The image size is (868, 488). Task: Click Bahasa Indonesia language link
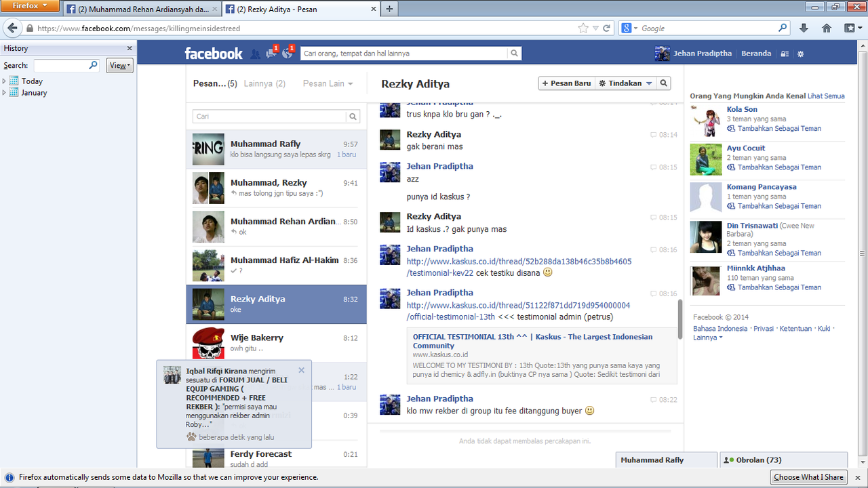pos(720,329)
